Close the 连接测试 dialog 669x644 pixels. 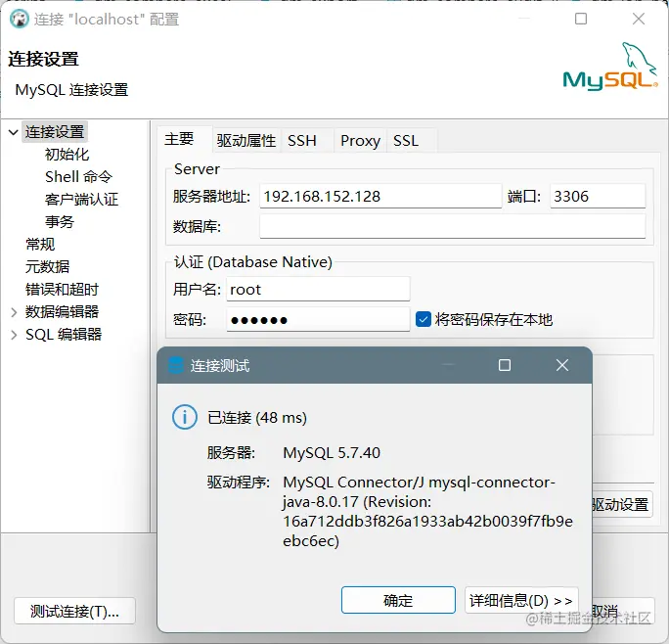pos(562,365)
